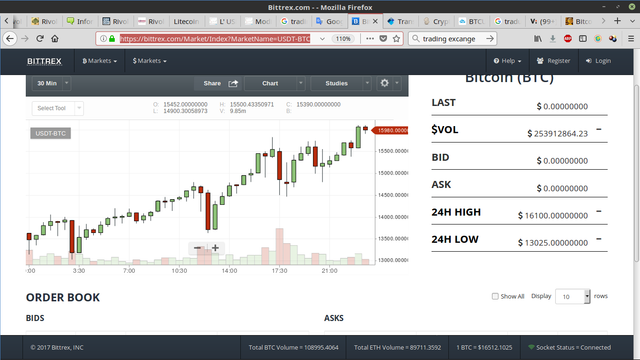The height and width of the screenshot is (360, 640).
Task: Click the $ 253912864.23 volume value
Action: pos(558,133)
